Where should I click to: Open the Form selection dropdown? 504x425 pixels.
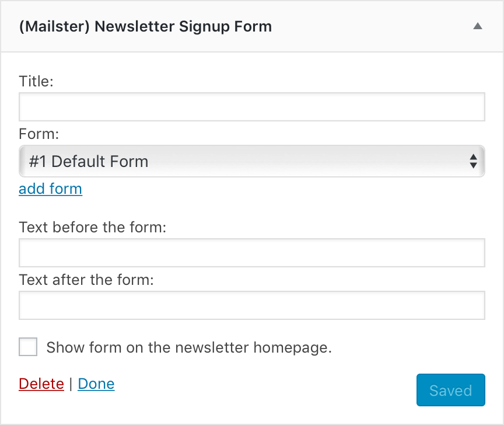point(252,161)
